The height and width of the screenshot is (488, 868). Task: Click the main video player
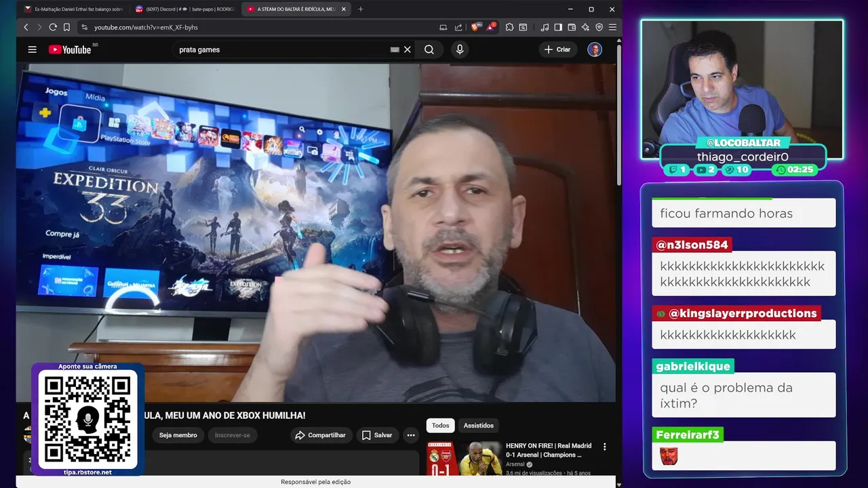click(316, 232)
